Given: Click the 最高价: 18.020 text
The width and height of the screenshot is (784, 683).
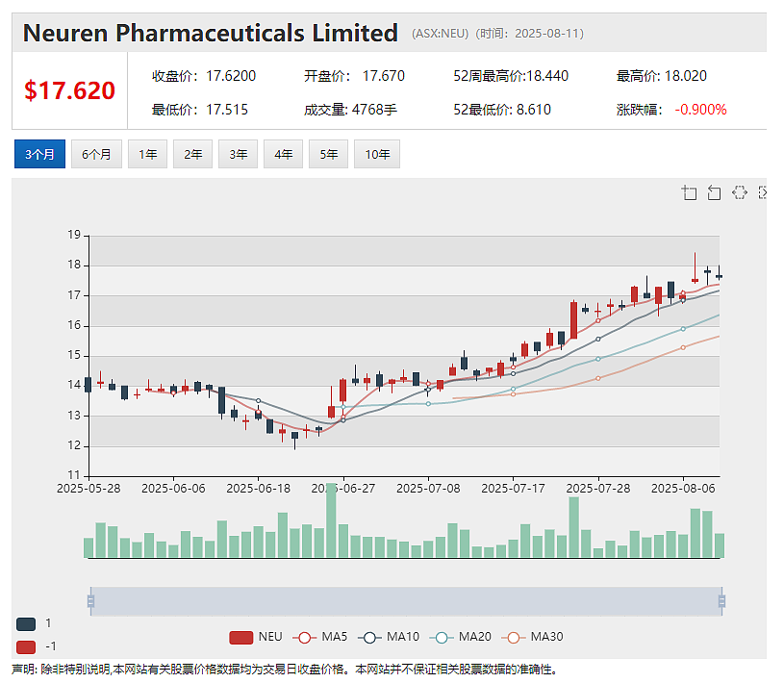Looking at the screenshot, I should click(661, 76).
